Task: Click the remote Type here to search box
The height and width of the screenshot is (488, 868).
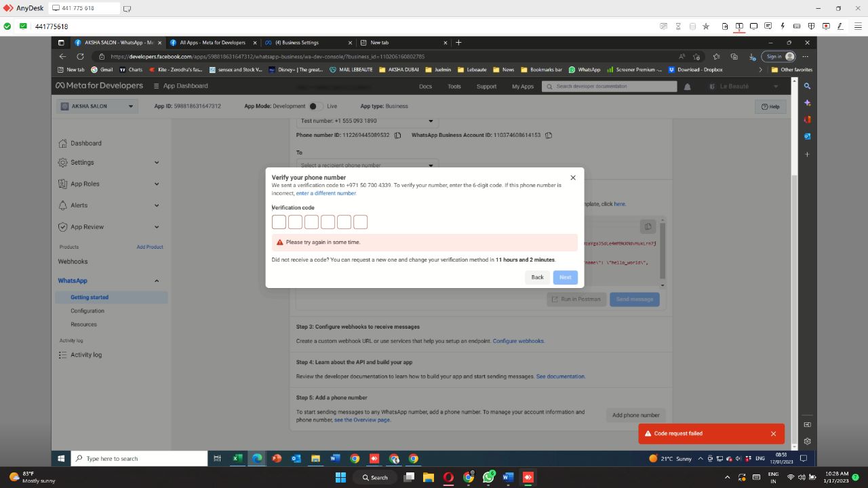Action: 139,459
